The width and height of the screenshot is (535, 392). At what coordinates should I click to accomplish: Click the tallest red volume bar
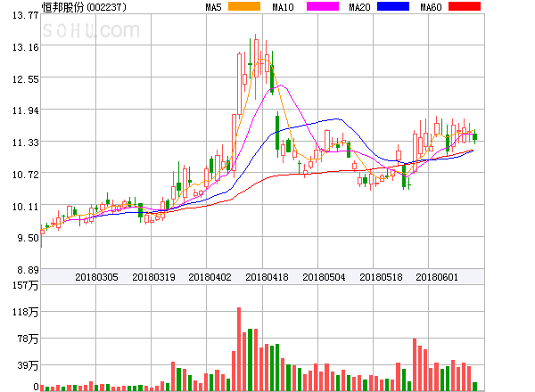(x=239, y=349)
